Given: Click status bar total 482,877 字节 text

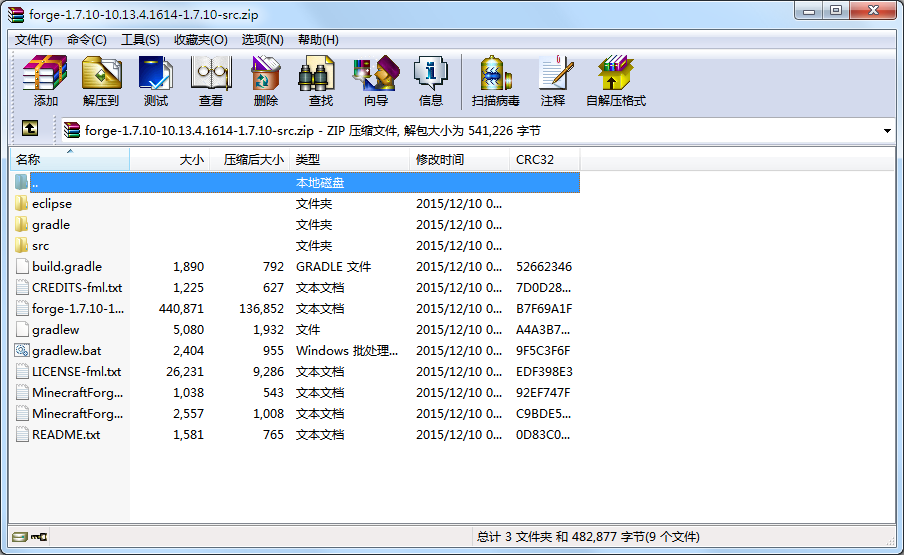Looking at the screenshot, I should point(588,537).
